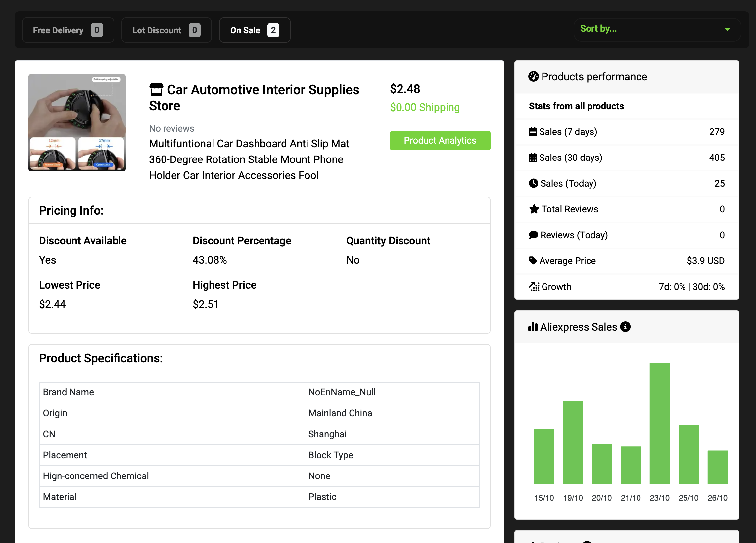This screenshot has height=543, width=756.
Task: Click the Product Analytics button
Action: tap(440, 140)
